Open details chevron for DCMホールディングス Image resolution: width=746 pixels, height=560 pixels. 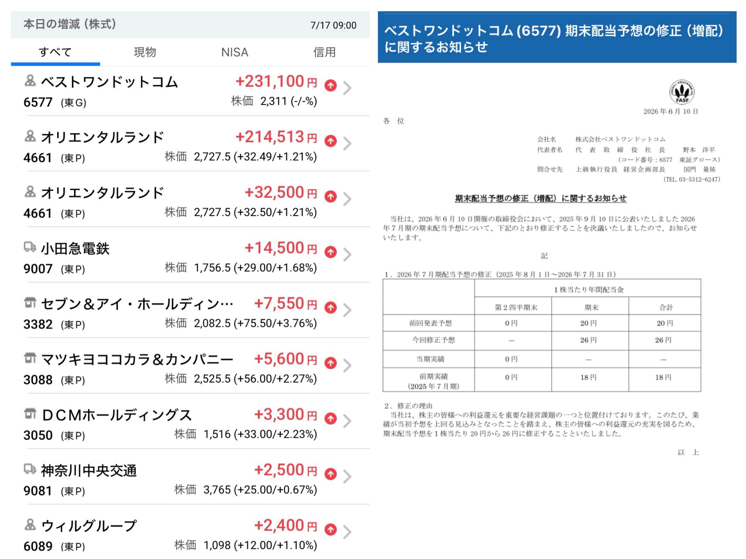pyautogui.click(x=348, y=421)
